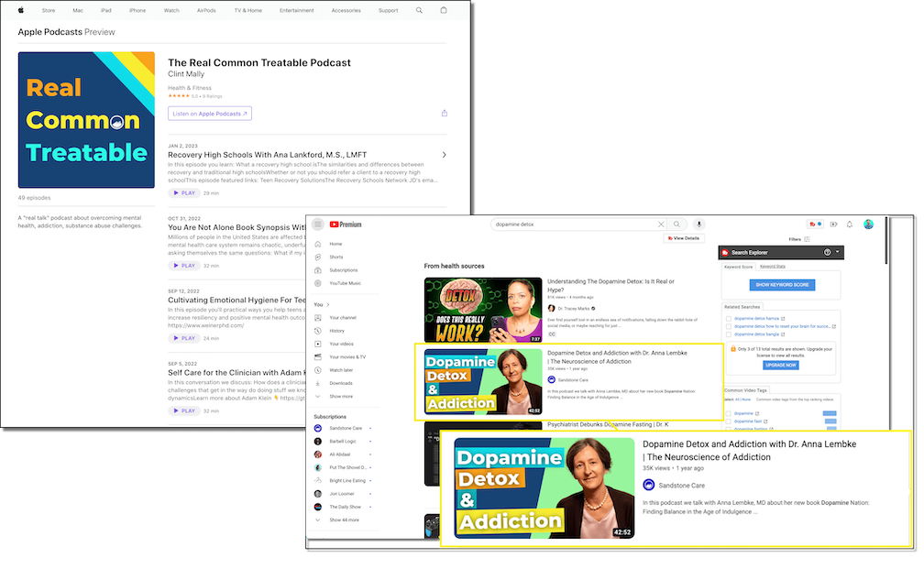Open the Apple site search magnifier icon
924x580 pixels.
[419, 10]
